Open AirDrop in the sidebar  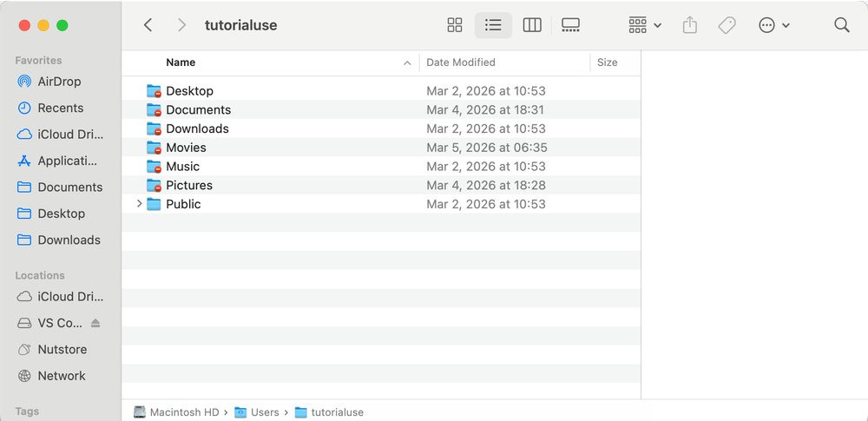pos(59,82)
